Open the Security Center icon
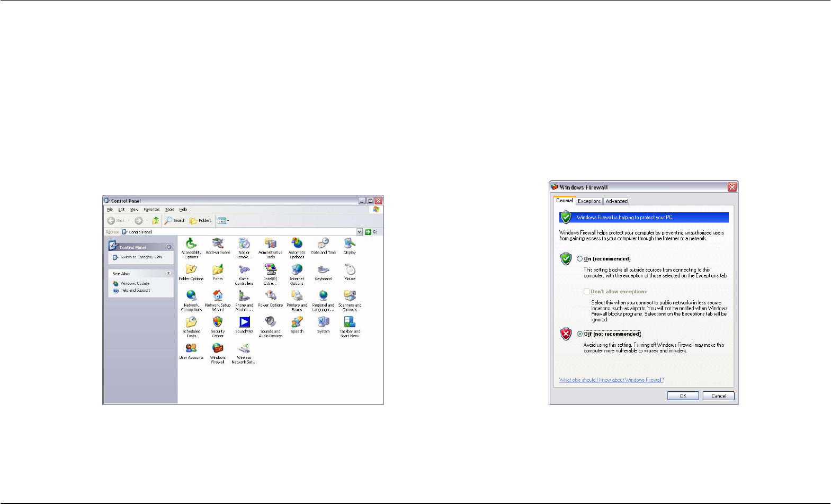Image resolution: width=831 pixels, height=504 pixels. pyautogui.click(x=218, y=322)
